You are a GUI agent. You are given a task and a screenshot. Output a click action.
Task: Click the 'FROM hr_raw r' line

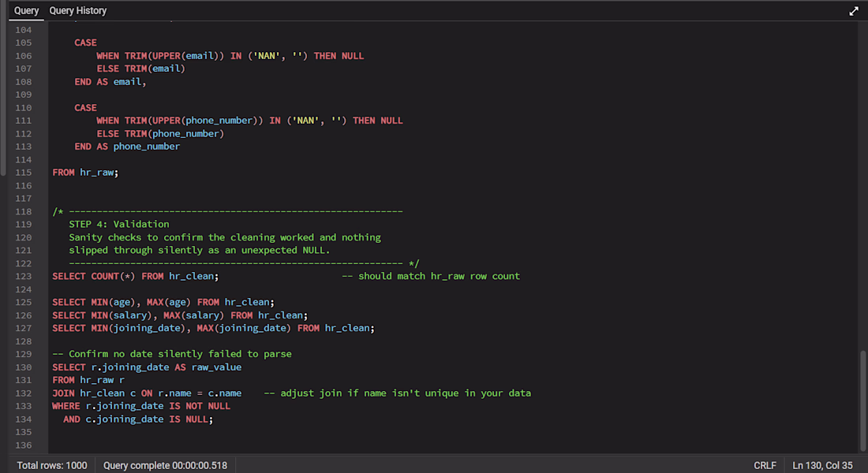pos(88,380)
